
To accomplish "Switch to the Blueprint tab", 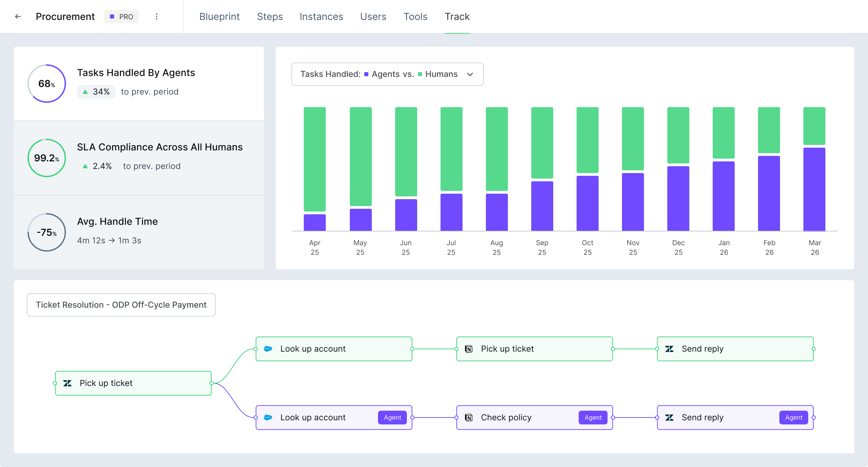I will [x=219, y=16].
